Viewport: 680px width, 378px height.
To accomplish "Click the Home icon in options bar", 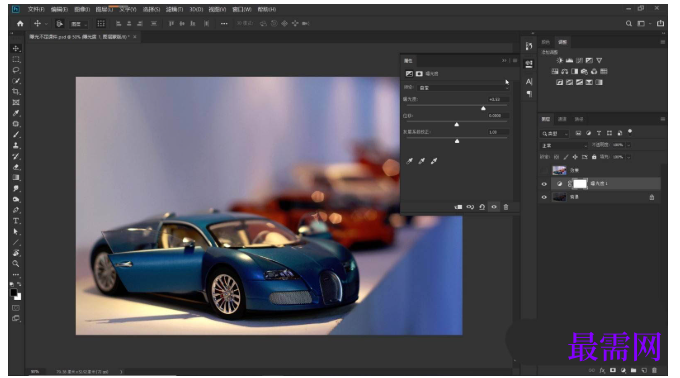I will (x=20, y=23).
